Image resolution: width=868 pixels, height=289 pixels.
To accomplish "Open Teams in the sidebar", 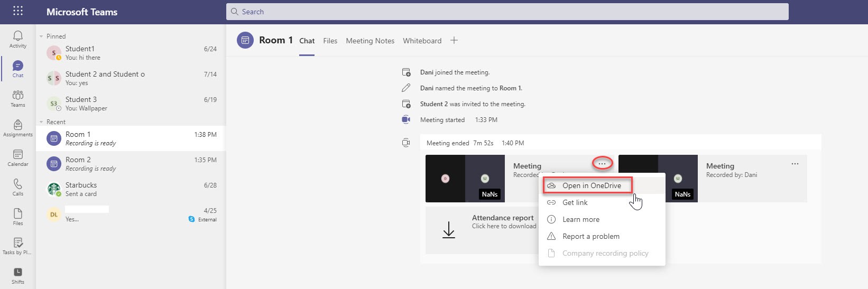I will coord(18,98).
